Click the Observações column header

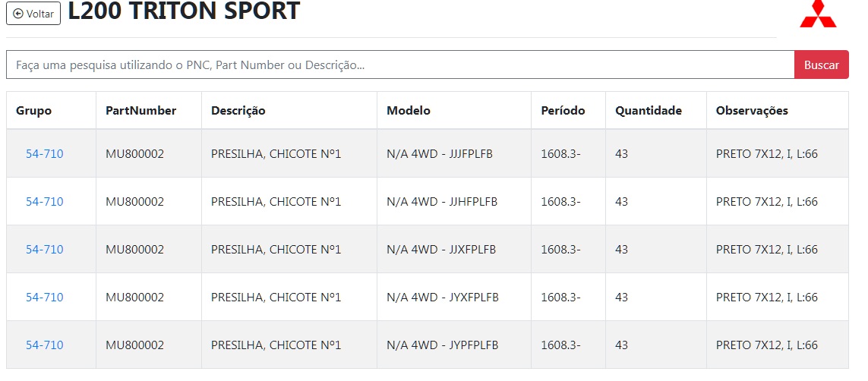click(x=752, y=111)
